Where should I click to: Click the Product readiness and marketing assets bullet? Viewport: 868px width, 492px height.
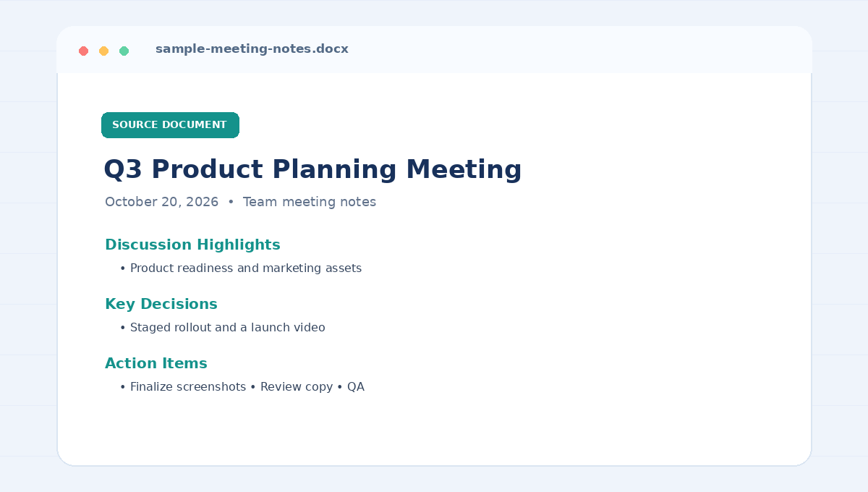click(x=241, y=268)
